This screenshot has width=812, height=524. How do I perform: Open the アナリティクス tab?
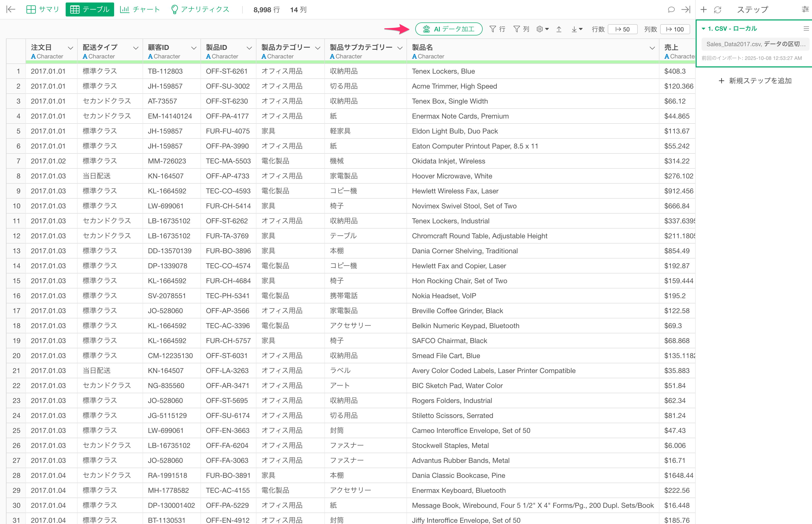point(200,9)
